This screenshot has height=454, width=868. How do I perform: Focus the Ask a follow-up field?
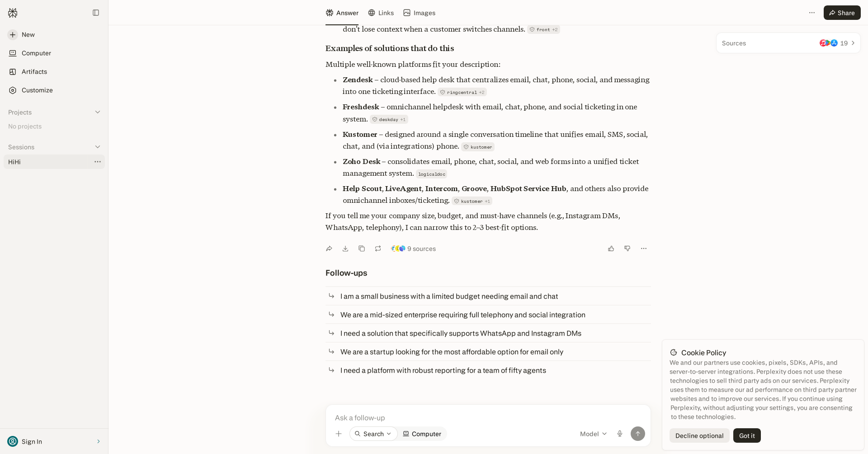[x=488, y=418]
